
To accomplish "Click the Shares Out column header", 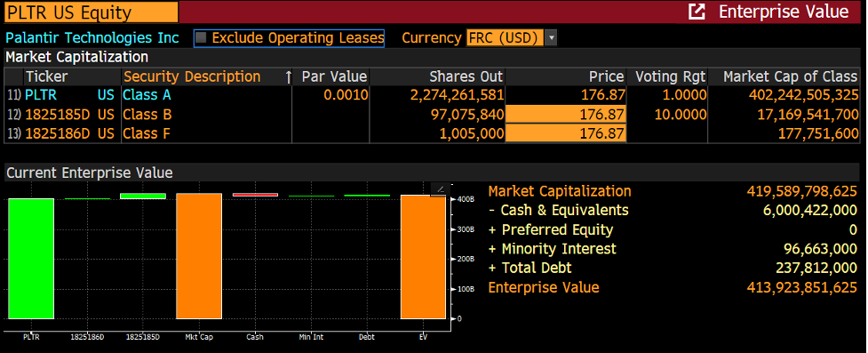I will point(466,76).
